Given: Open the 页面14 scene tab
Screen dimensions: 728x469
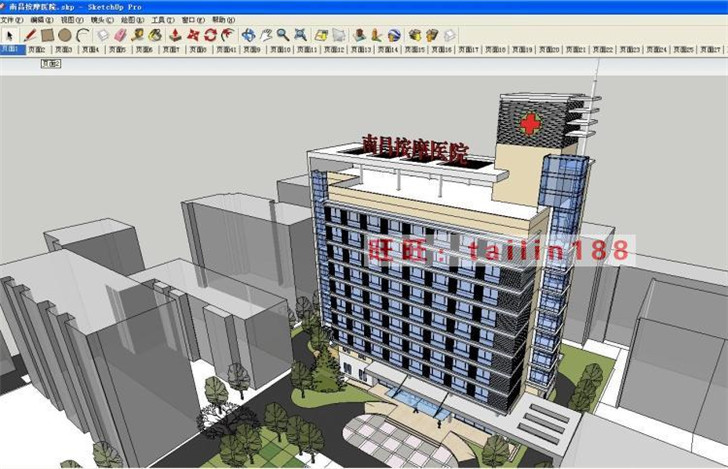Looking at the screenshot, I should coord(388,49).
